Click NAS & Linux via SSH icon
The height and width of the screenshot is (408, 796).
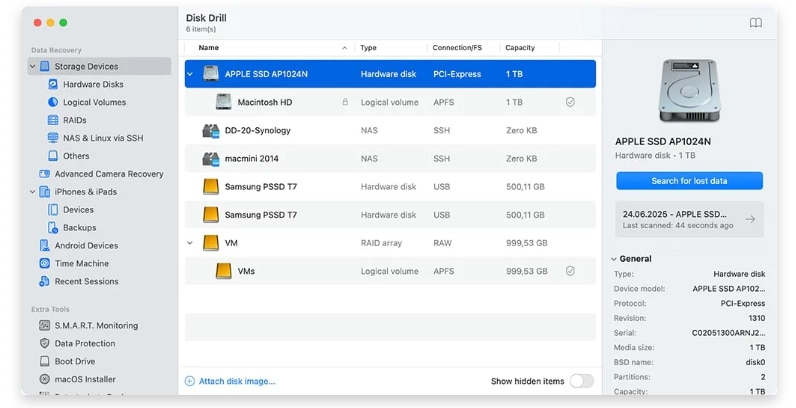[53, 138]
